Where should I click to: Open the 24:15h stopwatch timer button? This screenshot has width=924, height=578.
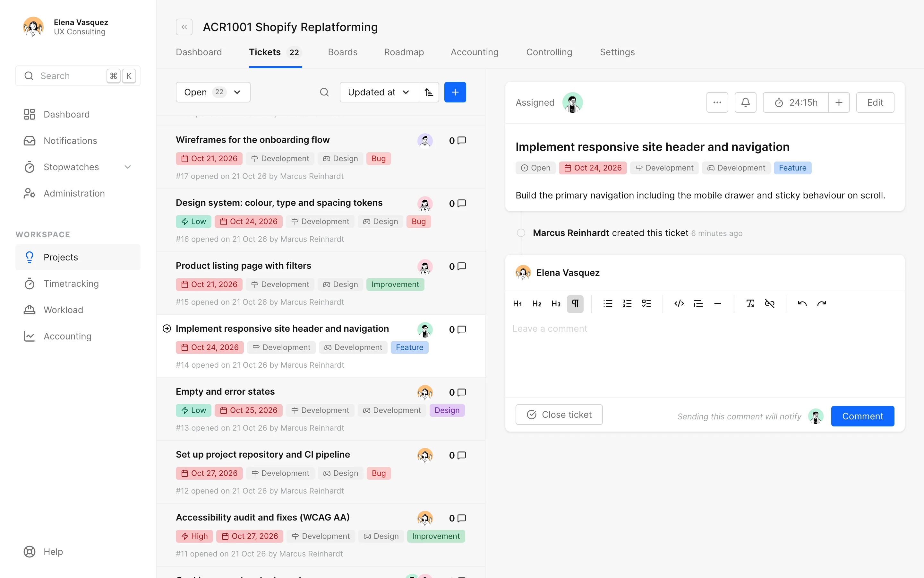click(x=796, y=102)
